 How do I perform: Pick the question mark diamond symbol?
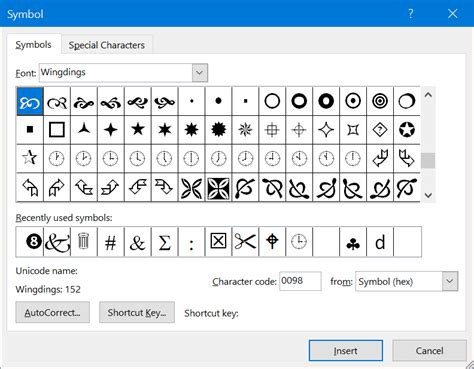(380, 129)
